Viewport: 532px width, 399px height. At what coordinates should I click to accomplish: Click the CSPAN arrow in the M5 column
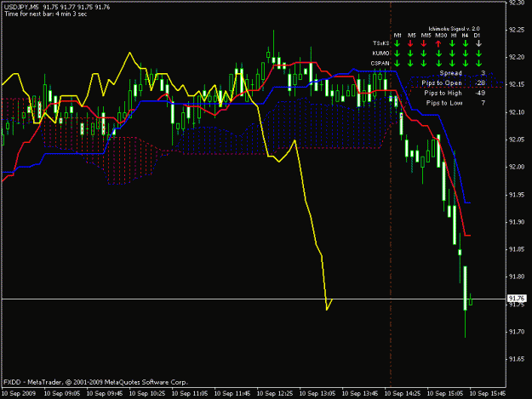[x=410, y=63]
